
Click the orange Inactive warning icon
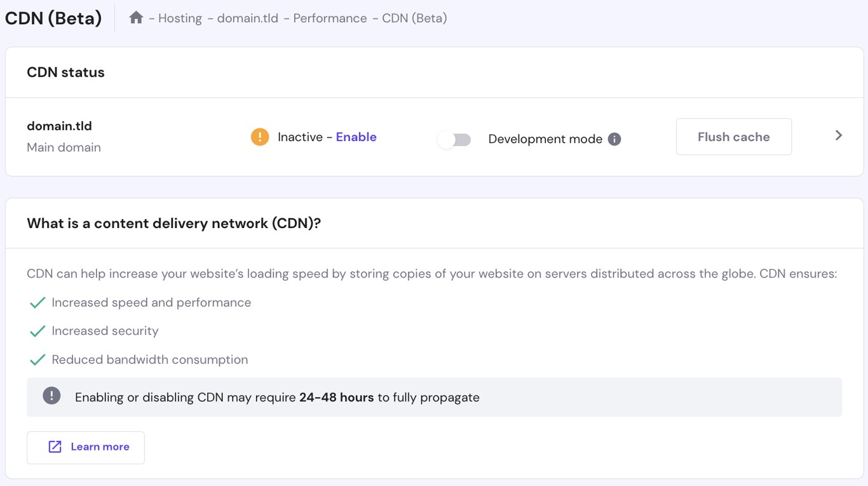[260, 137]
